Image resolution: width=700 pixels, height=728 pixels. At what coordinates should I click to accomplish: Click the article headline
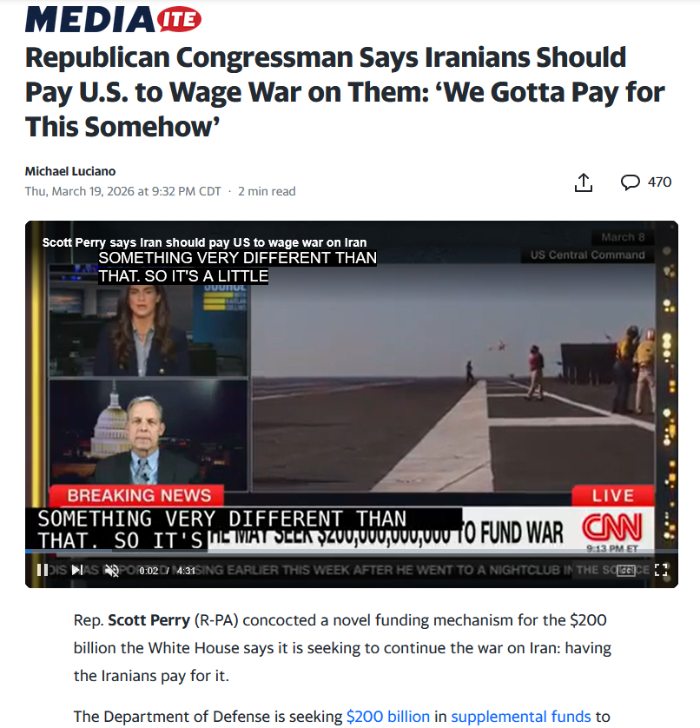(x=345, y=92)
